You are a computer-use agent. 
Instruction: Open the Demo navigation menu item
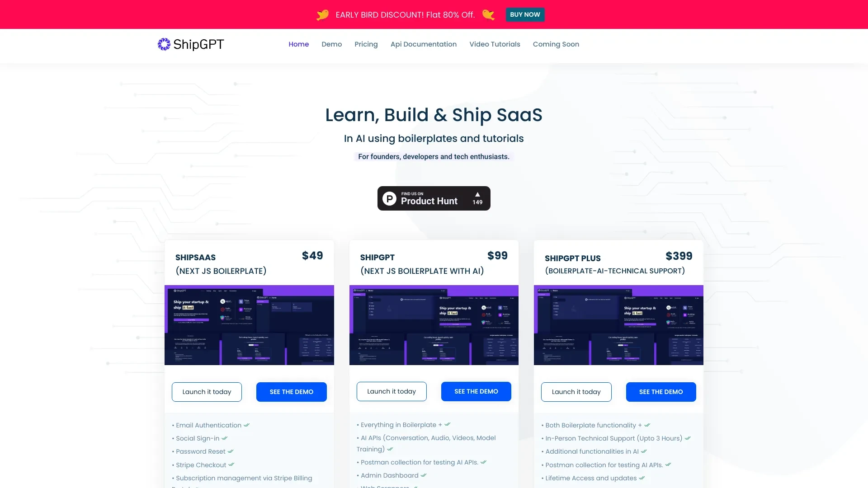pyautogui.click(x=331, y=44)
